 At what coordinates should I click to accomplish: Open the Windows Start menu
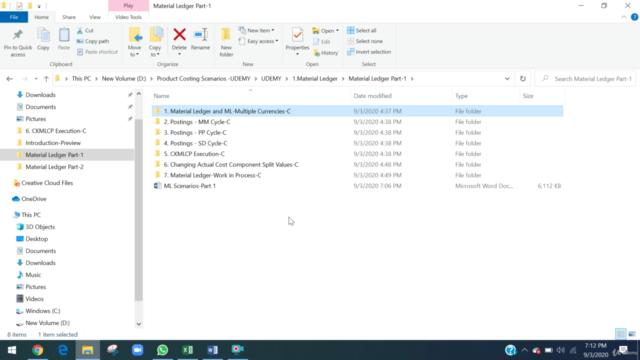[x=12, y=350]
